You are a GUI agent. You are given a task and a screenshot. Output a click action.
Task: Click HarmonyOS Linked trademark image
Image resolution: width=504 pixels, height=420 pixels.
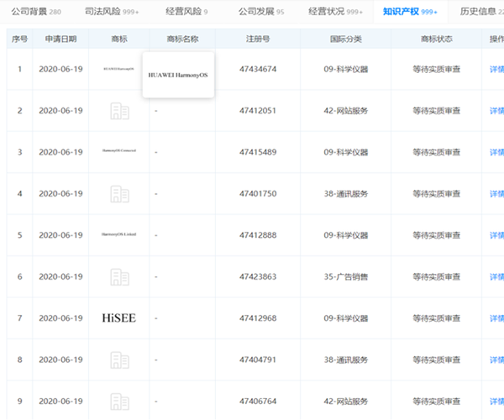[119, 235]
